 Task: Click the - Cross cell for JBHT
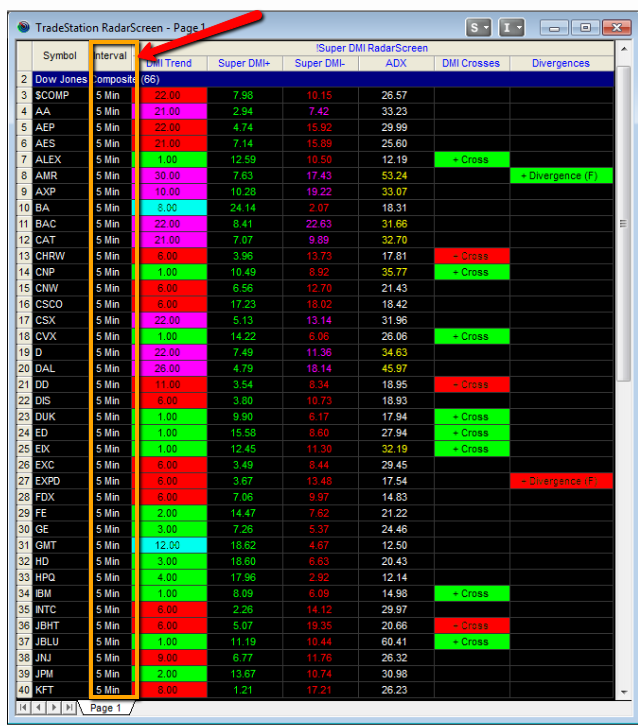coord(472,626)
